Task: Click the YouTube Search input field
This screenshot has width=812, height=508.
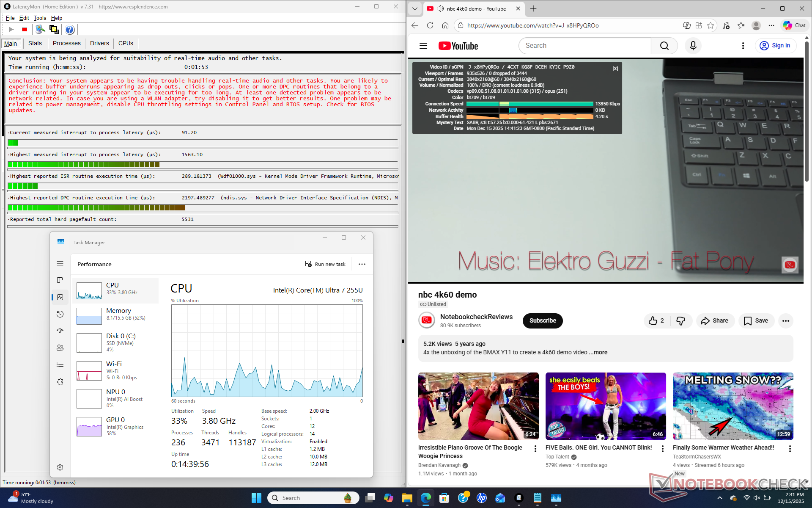Action: point(584,46)
